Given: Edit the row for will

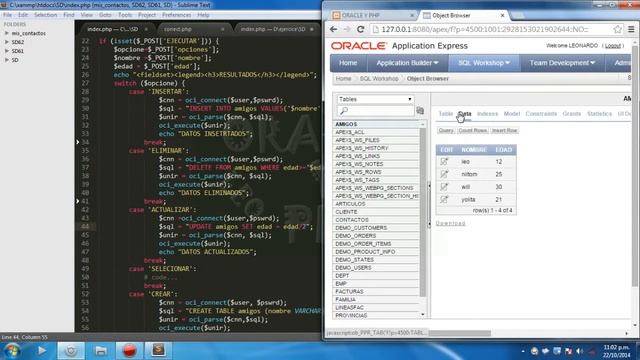Looking at the screenshot, I should [x=444, y=187].
